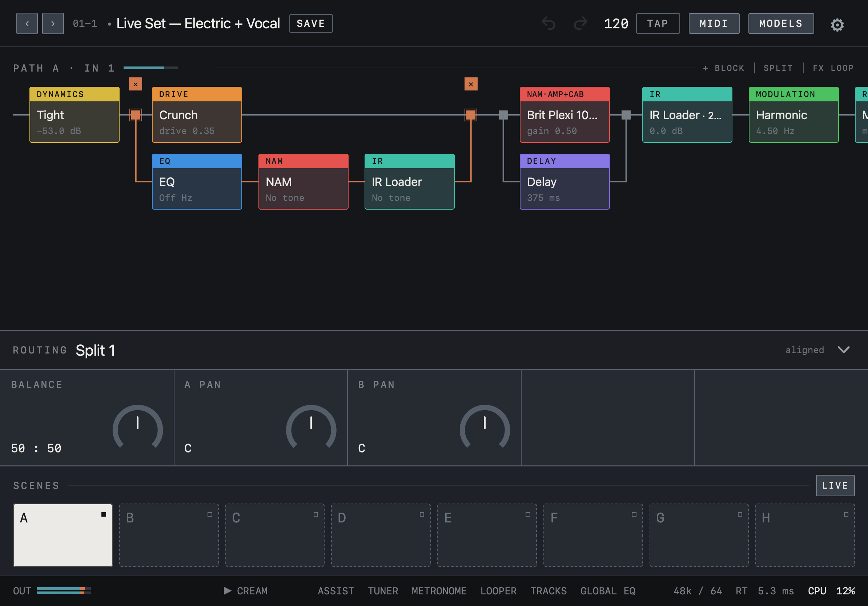Open ASSIST in the bottom bar
868x606 pixels.
[x=336, y=590]
